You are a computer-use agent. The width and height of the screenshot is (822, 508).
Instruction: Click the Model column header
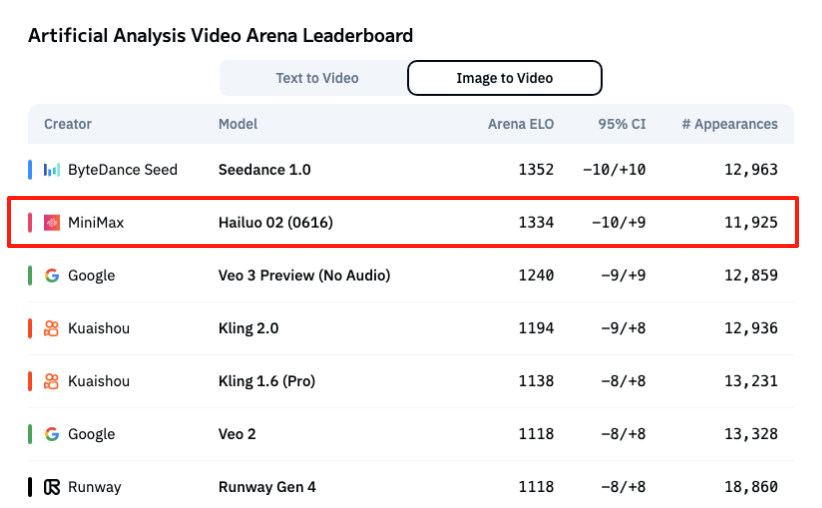238,124
